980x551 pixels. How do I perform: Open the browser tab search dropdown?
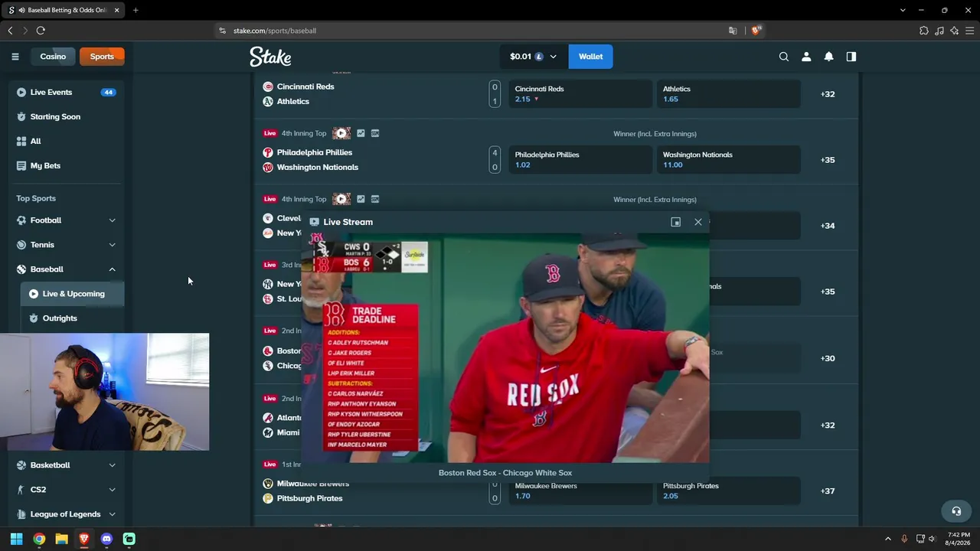click(x=903, y=10)
